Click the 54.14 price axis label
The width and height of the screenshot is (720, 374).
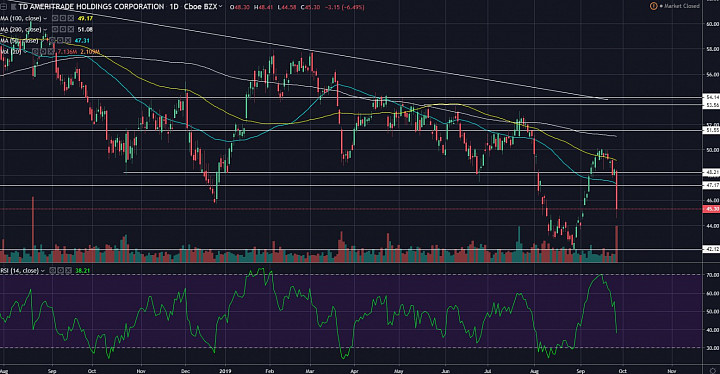[711, 97]
